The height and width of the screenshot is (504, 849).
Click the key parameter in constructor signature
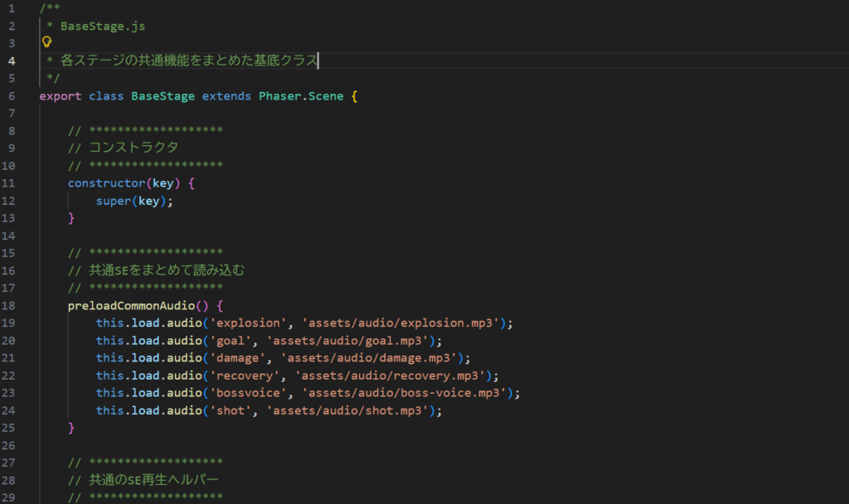coord(163,183)
